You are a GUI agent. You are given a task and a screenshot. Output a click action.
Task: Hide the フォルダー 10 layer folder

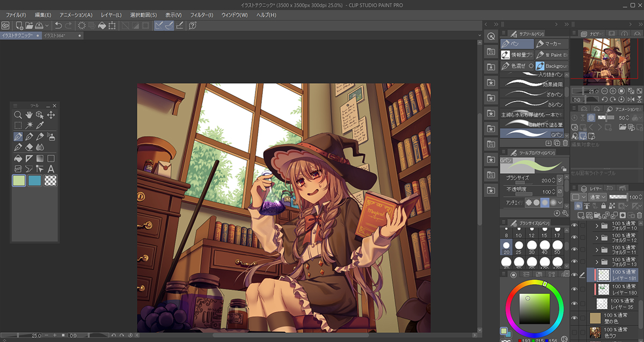[574, 226]
